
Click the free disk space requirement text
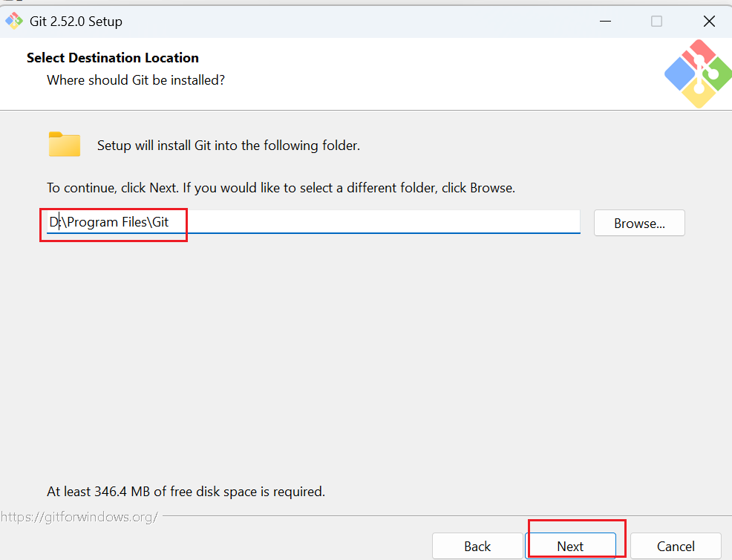186,492
